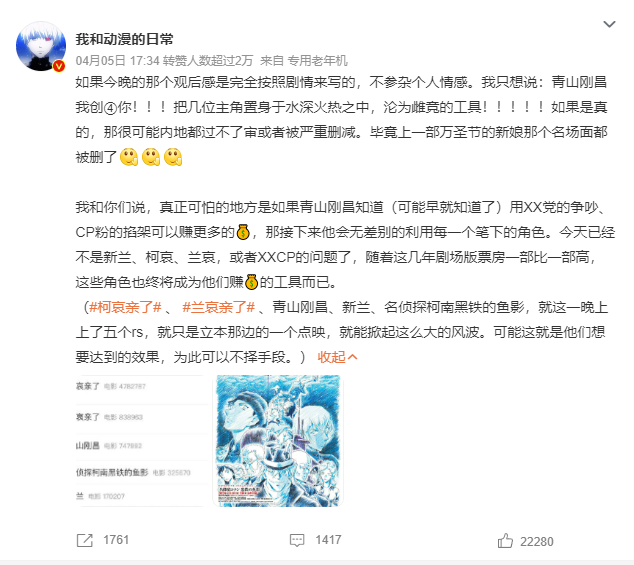Like the post with thumbs-up icon

coord(505,541)
